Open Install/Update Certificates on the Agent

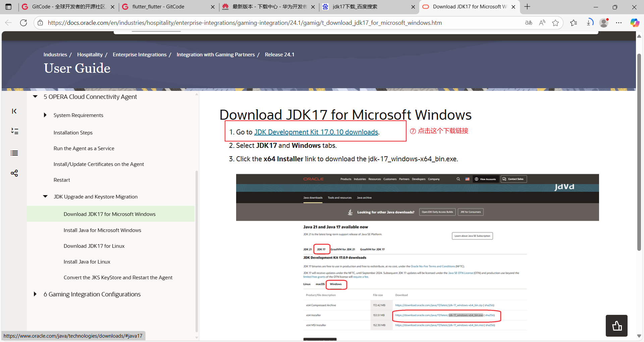coord(99,164)
